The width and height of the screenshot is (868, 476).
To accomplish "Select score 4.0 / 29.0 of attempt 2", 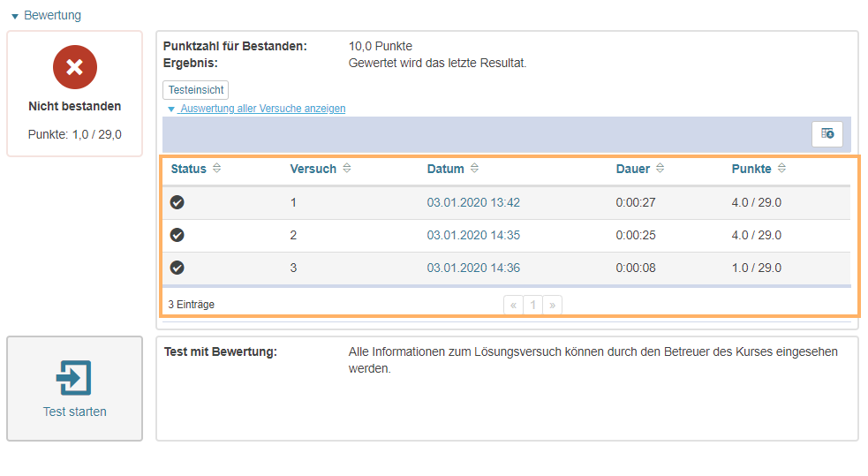I will (x=756, y=235).
